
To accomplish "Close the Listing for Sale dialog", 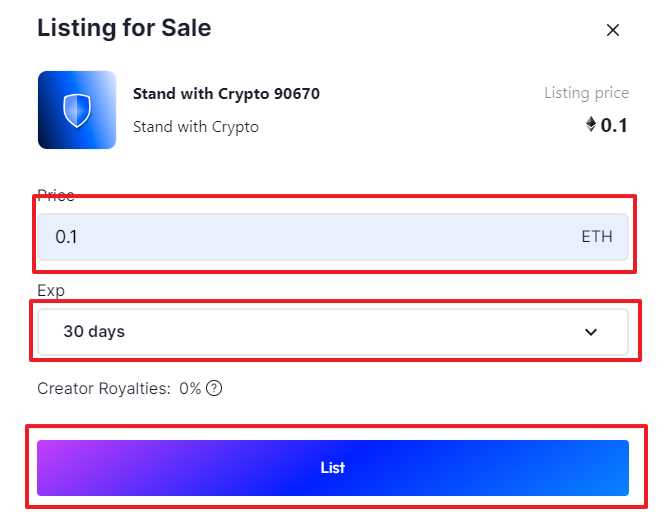I will (x=613, y=30).
